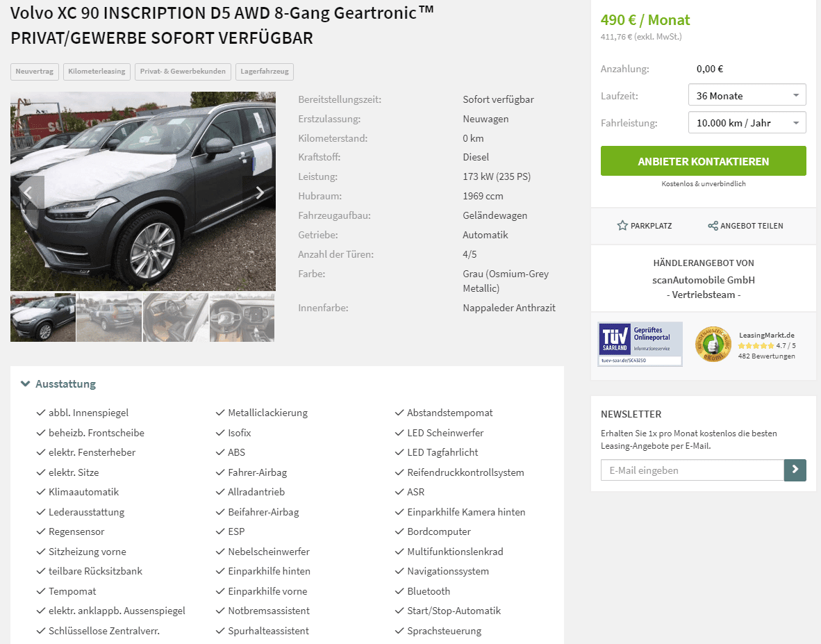Show next car photo with right arrow
The image size is (821, 644).
tap(260, 192)
